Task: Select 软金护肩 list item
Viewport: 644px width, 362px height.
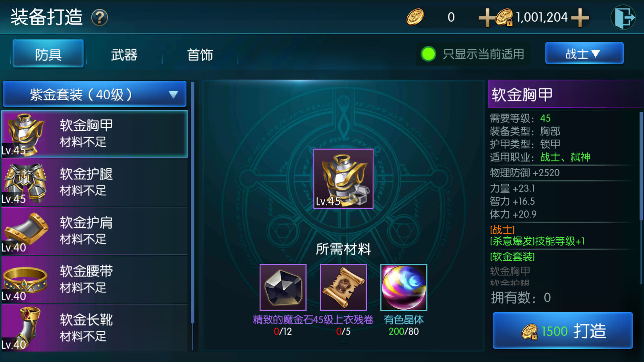Action: click(95, 231)
